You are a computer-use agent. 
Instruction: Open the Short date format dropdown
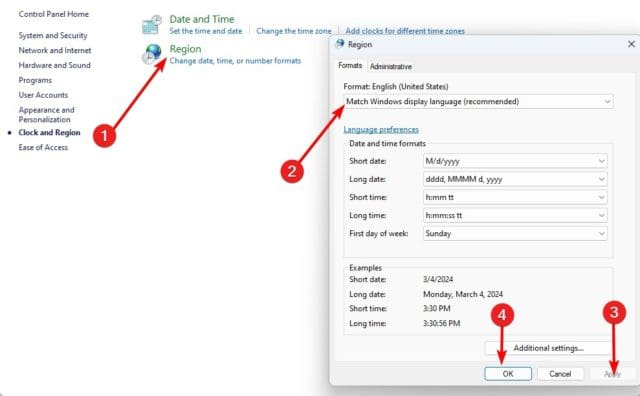515,161
